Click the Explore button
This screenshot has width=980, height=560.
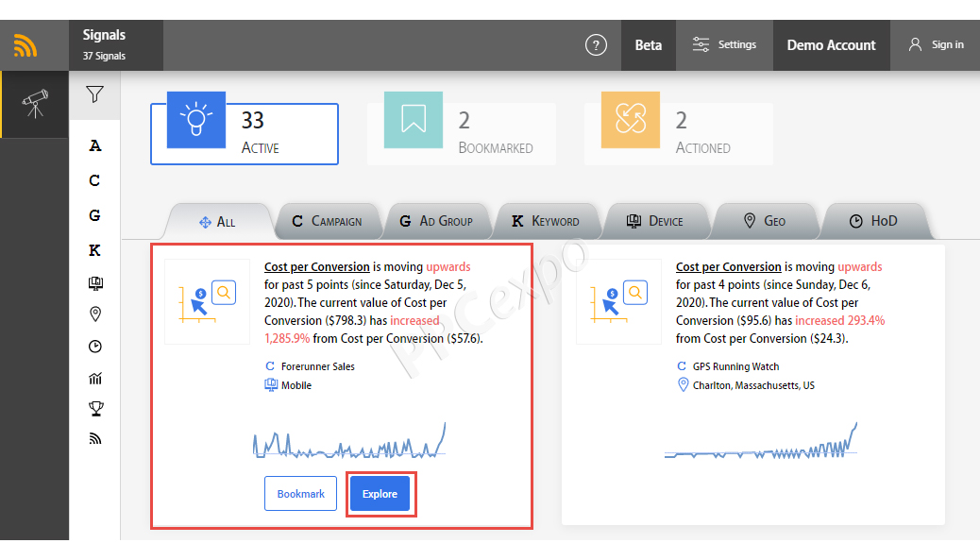380,494
